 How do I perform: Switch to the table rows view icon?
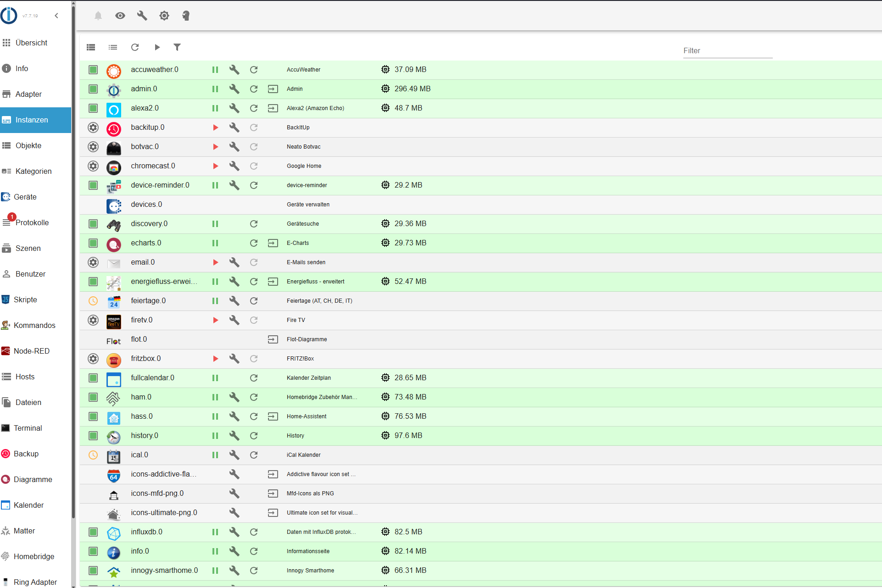click(x=91, y=47)
